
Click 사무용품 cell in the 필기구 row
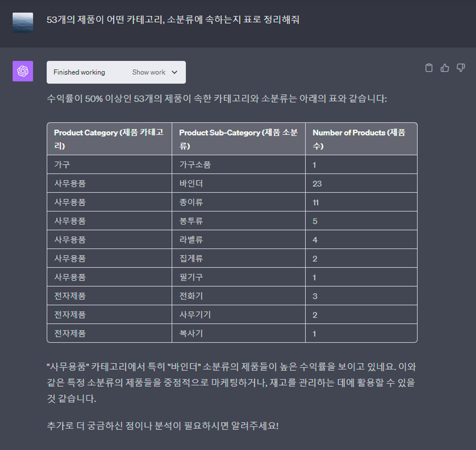tap(109, 277)
